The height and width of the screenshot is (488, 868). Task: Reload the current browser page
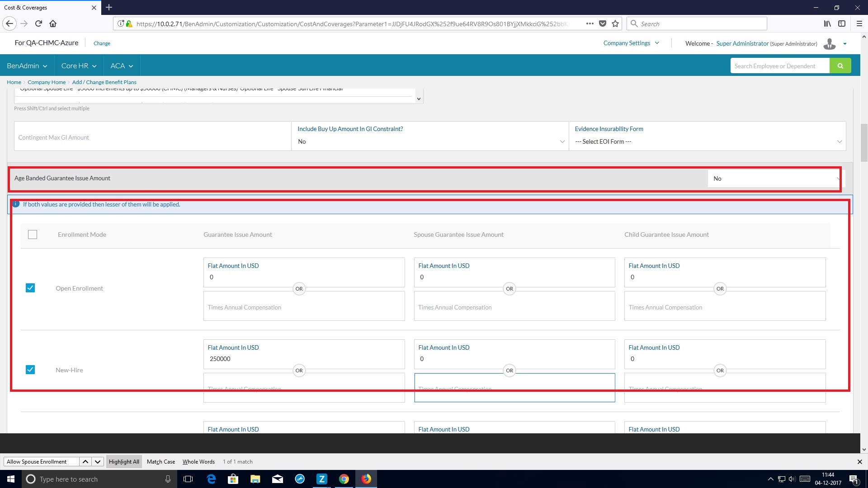tap(38, 23)
